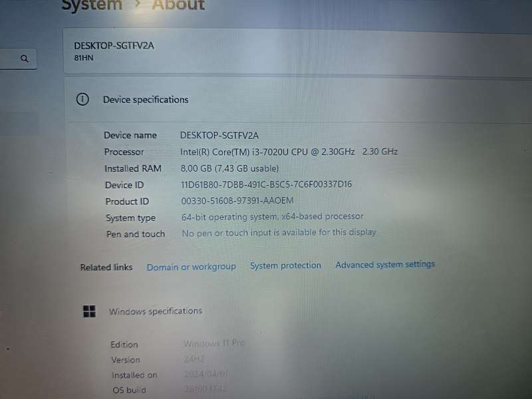Click the search magnifier icon
The height and width of the screenshot is (399, 532).
click(25, 59)
